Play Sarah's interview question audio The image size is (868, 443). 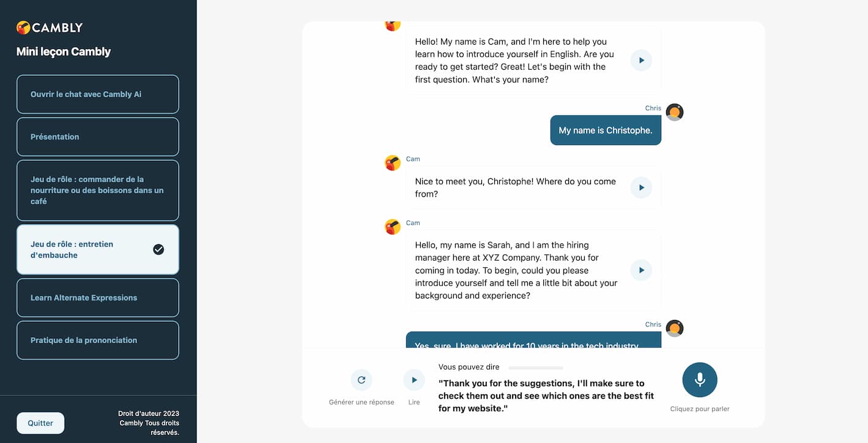click(x=640, y=270)
